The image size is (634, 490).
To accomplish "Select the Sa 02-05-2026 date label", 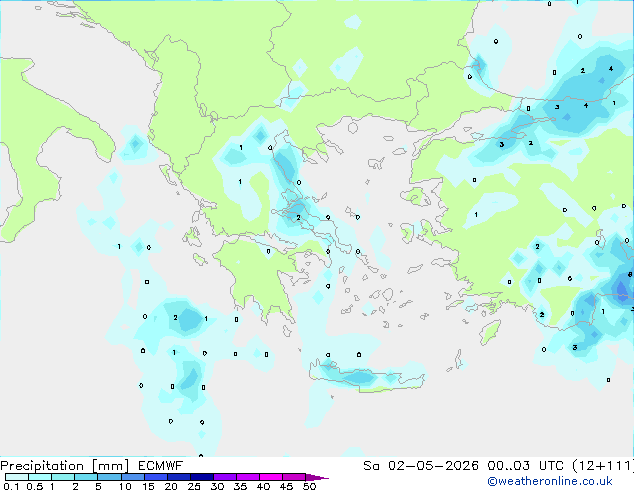I will point(421,465).
